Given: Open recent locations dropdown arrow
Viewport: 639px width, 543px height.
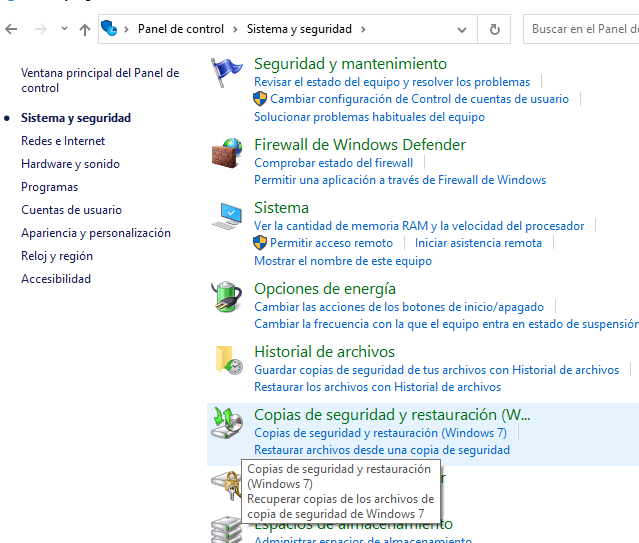Looking at the screenshot, I should click(x=64, y=29).
